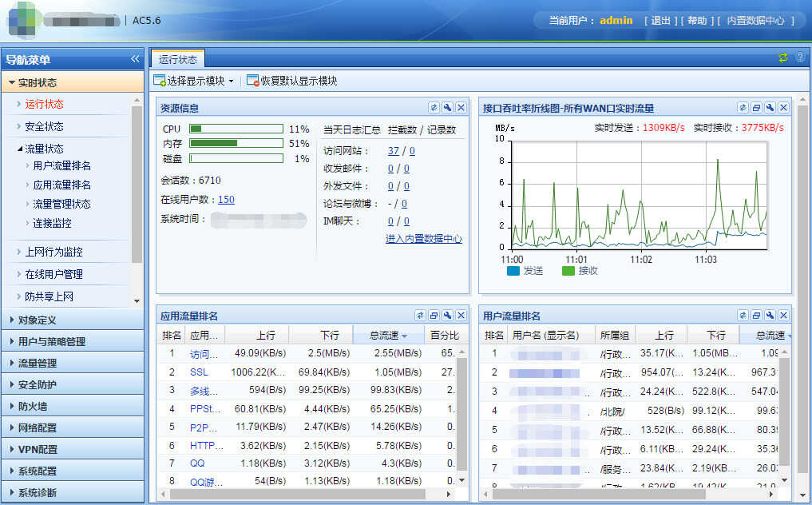Click QQ application link in ranking
The height and width of the screenshot is (505, 812).
[x=197, y=463]
